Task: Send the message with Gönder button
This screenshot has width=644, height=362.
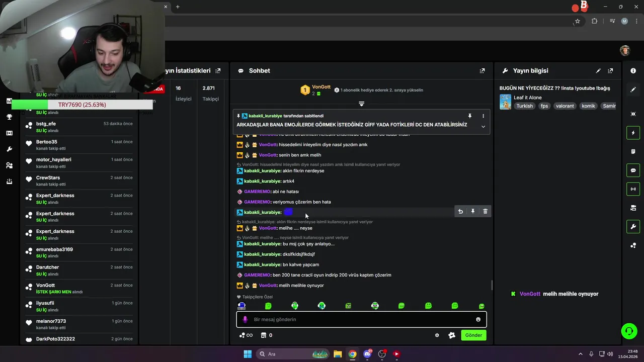Action: click(473, 335)
